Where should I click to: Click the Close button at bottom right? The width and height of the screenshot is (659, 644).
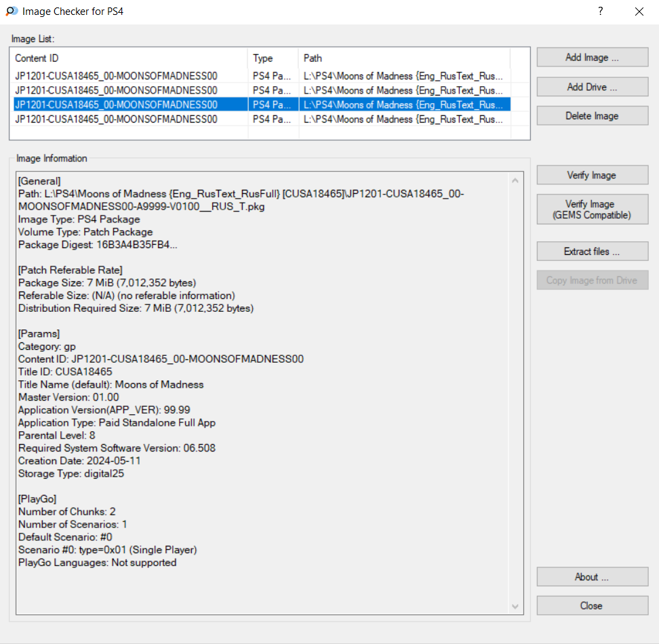click(x=592, y=605)
